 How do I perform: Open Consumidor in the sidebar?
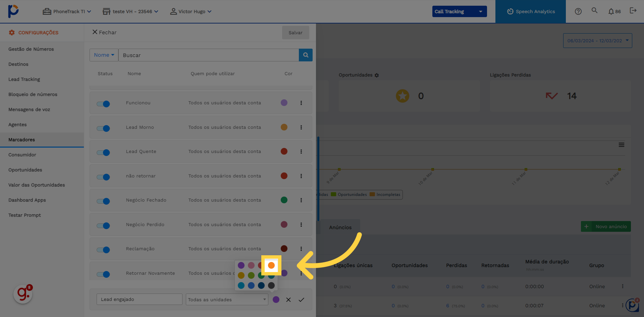pyautogui.click(x=22, y=155)
